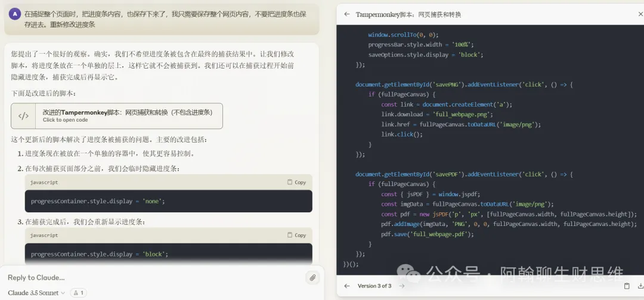Click code line const { jsPDF } = window.jspdf
This screenshot has width=644, height=300.
coord(431,194)
